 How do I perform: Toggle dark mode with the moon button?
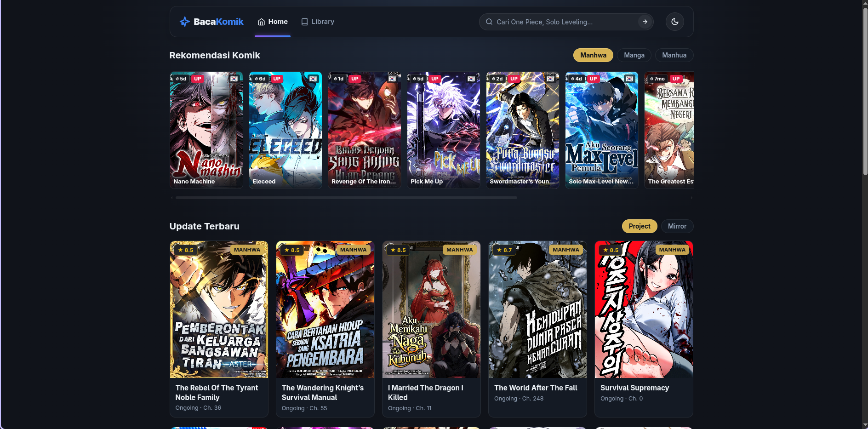[x=675, y=22]
